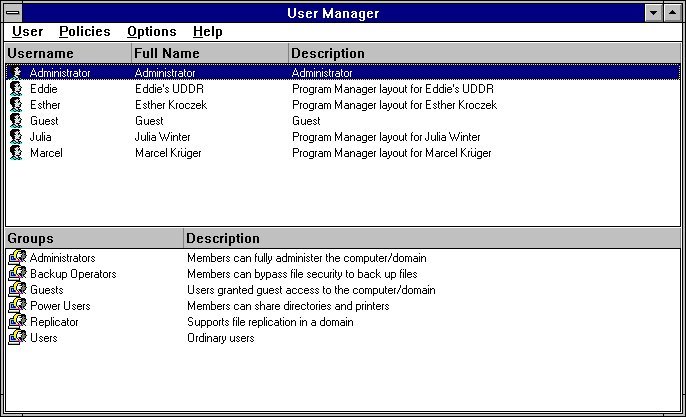Select the Marcel user icon

16,153
